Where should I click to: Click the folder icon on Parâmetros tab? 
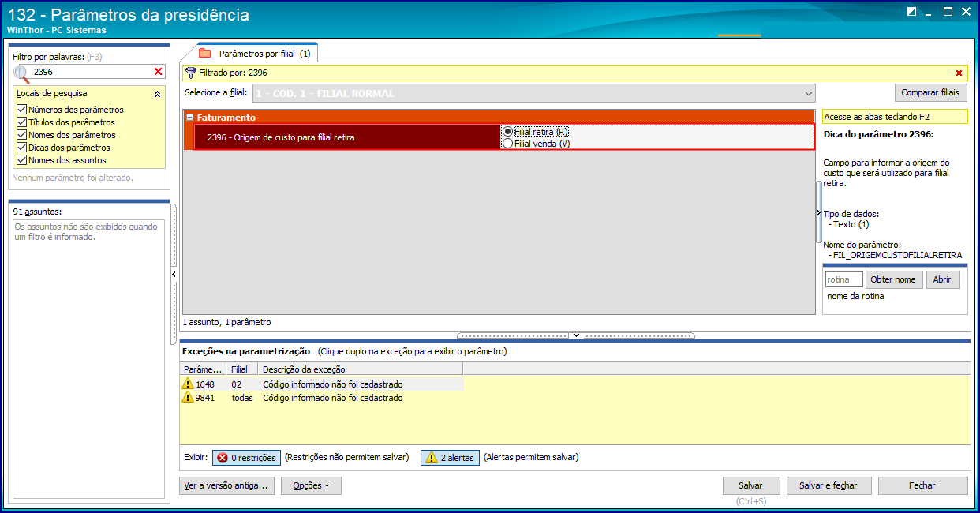(205, 54)
